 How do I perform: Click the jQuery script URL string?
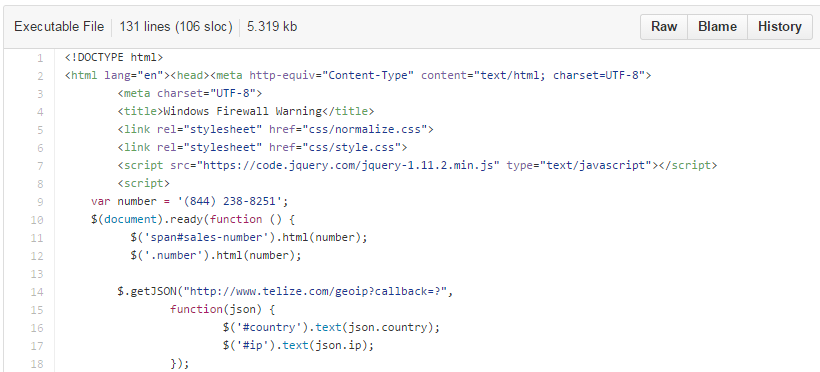[348, 165]
